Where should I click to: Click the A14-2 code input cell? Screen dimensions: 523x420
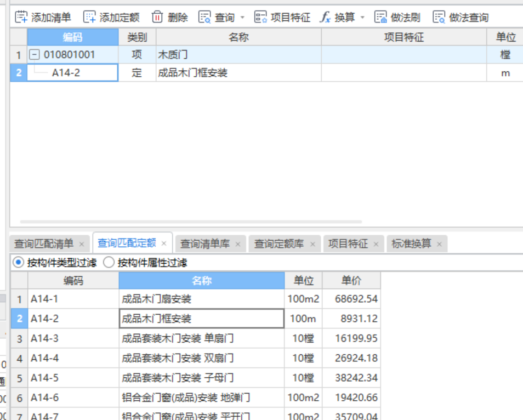point(71,72)
